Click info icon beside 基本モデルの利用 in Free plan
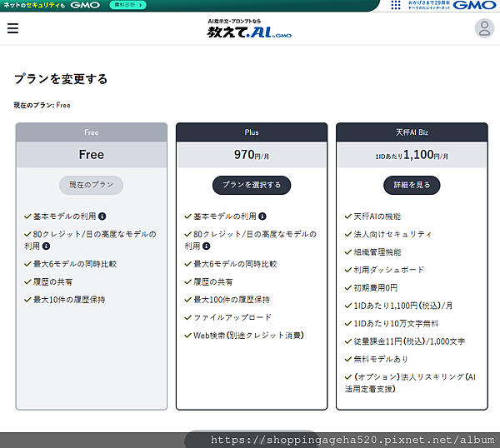The width and height of the screenshot is (500, 448). [x=102, y=217]
